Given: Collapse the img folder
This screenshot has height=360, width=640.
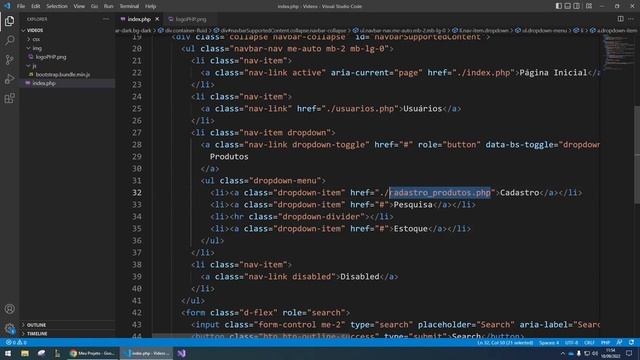Looking at the screenshot, I should pyautogui.click(x=37, y=48).
